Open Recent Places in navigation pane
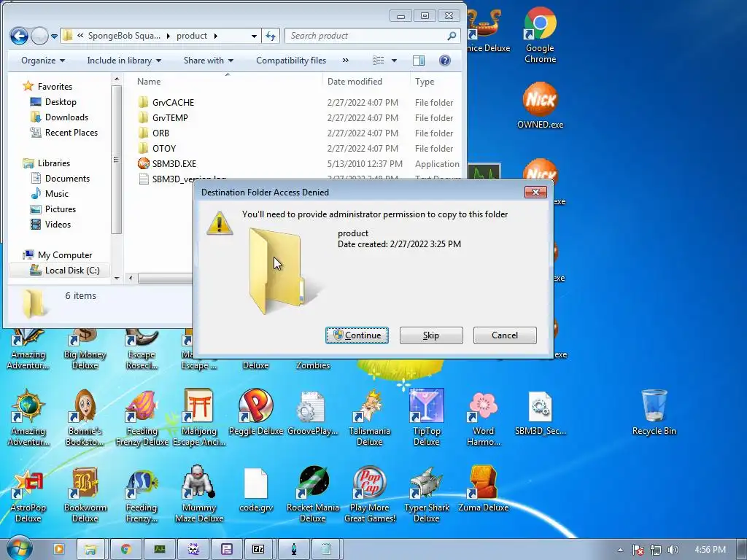Image resolution: width=747 pixels, height=560 pixels. point(71,133)
